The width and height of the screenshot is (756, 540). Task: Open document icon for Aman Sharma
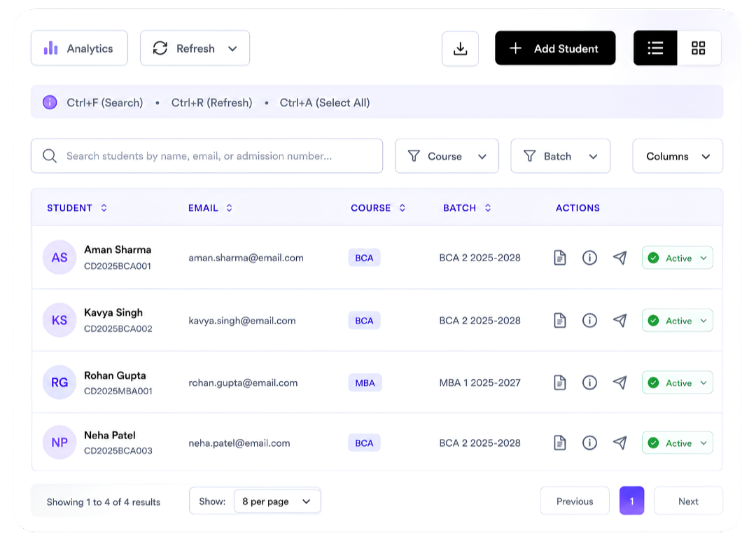click(x=560, y=258)
